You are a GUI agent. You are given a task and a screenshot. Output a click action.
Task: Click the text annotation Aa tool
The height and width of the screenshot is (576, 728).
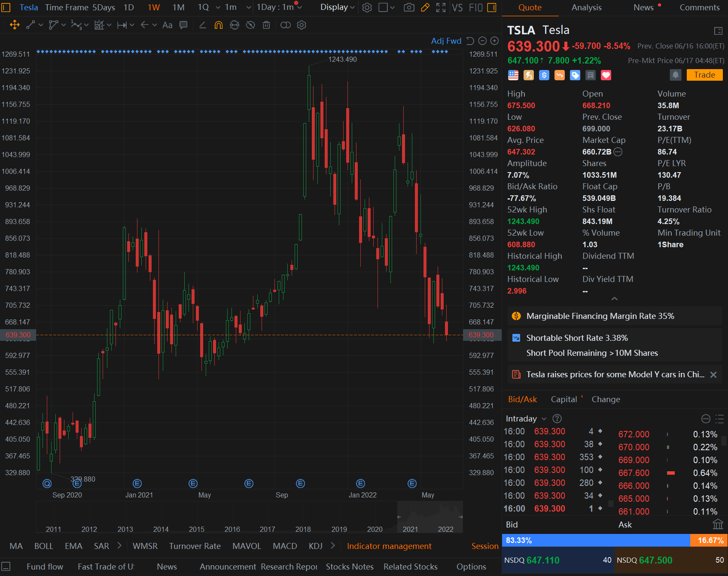[x=167, y=25]
